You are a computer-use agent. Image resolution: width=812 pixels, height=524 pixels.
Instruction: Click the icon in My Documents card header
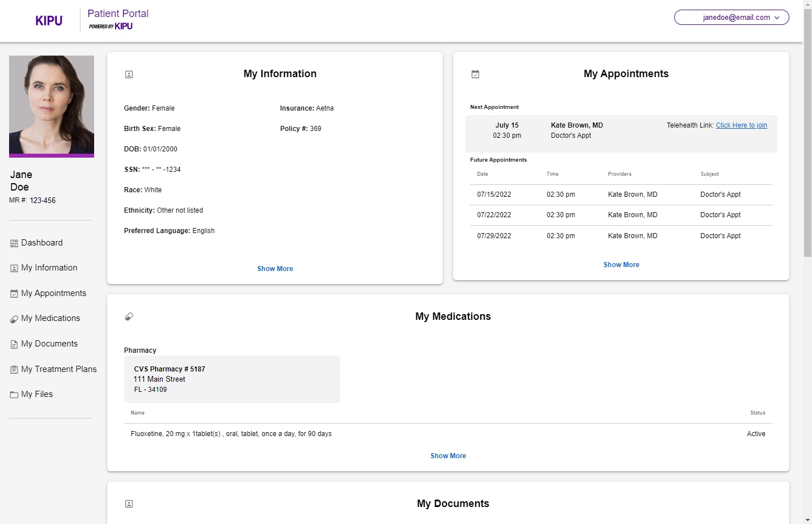point(129,504)
